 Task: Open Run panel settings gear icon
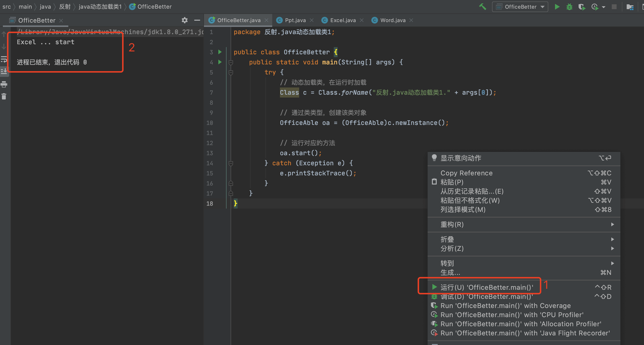coord(184,20)
